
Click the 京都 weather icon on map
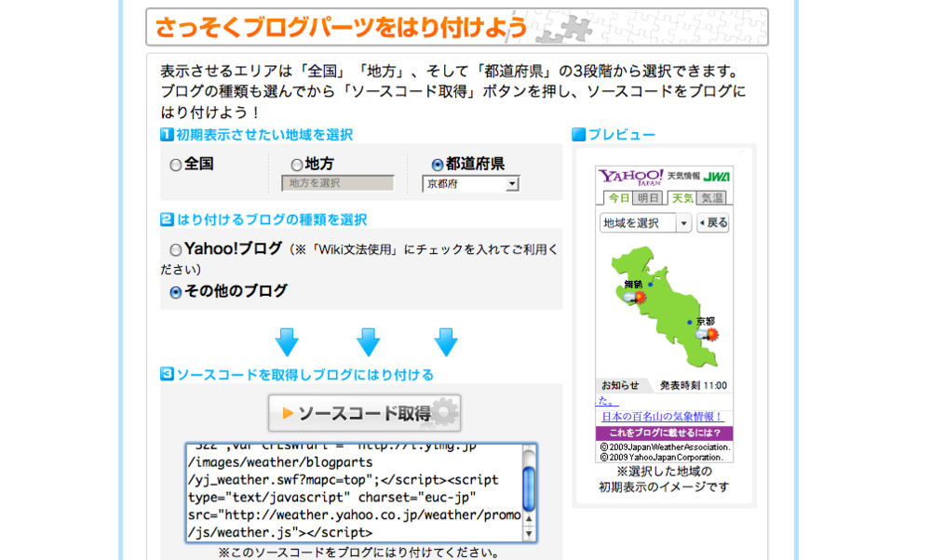[707, 335]
